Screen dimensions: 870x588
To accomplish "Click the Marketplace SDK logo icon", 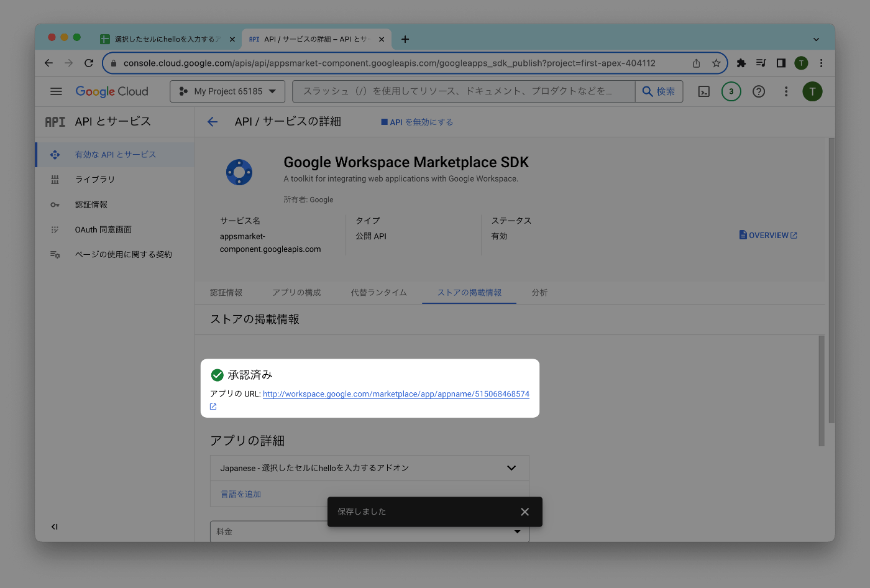I will [x=239, y=172].
